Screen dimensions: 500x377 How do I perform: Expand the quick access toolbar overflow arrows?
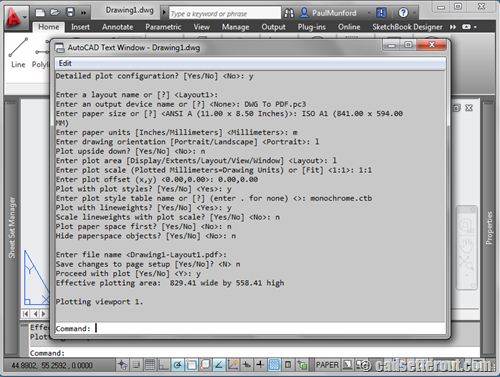83,13
